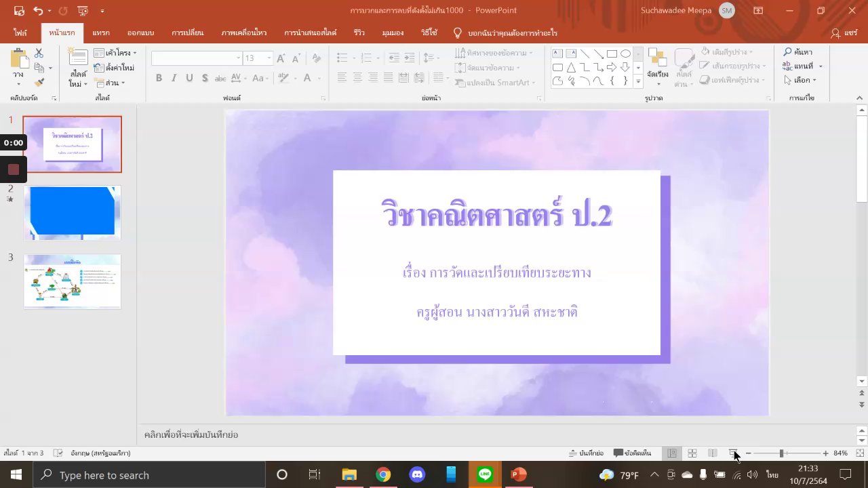The width and height of the screenshot is (868, 488).
Task: Switch to Insert (แทรก) tab
Action: pyautogui.click(x=101, y=33)
